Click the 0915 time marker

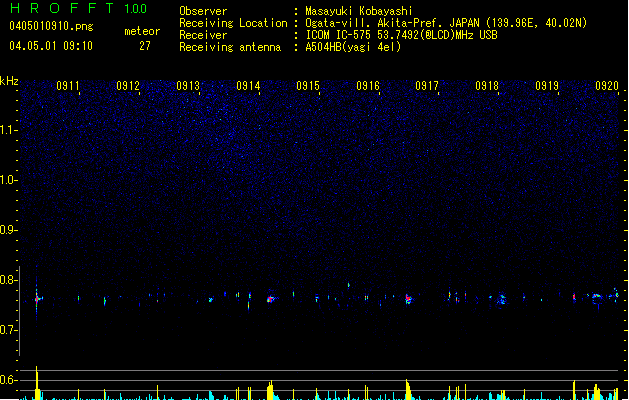308,86
